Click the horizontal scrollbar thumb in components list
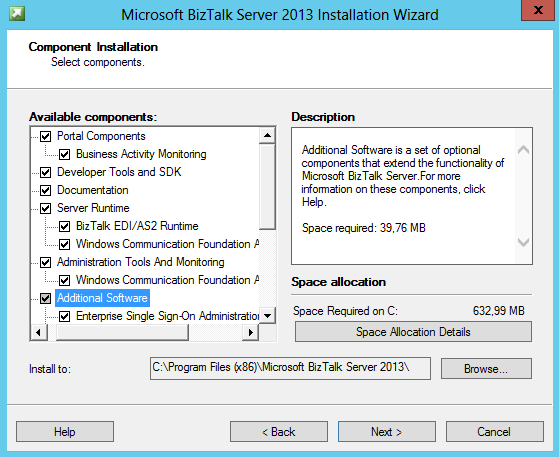 click(x=122, y=332)
